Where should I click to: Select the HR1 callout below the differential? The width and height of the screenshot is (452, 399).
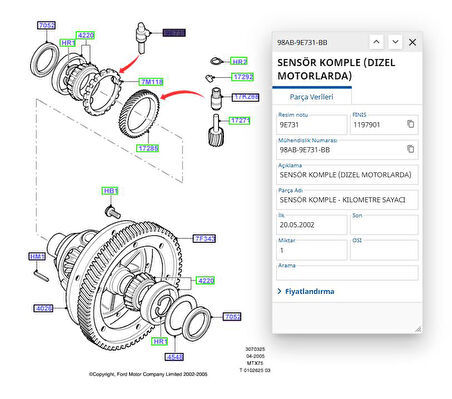click(160, 341)
